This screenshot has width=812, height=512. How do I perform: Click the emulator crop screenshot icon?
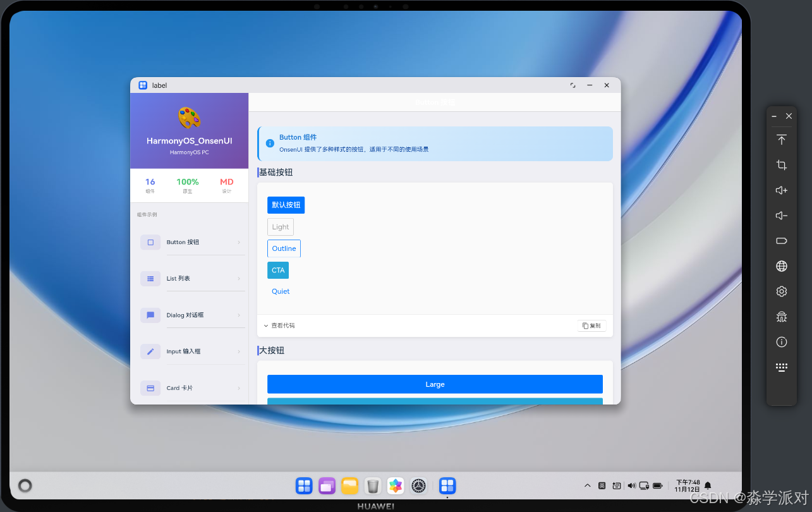point(782,165)
